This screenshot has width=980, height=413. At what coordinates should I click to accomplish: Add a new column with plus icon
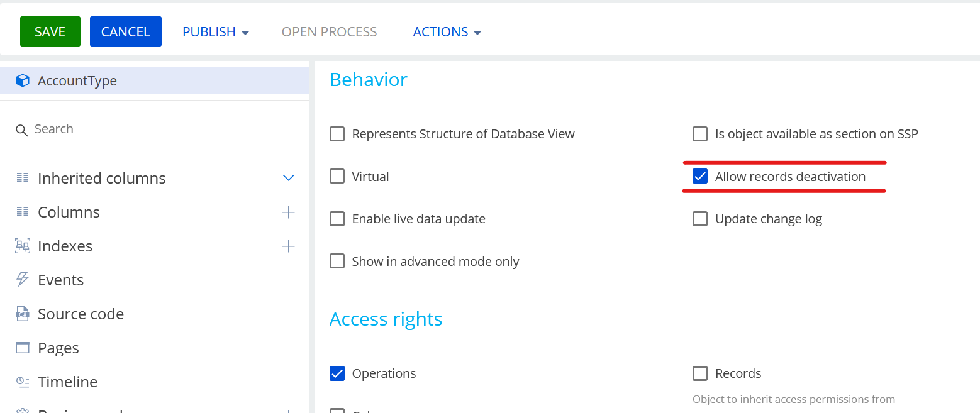click(288, 212)
